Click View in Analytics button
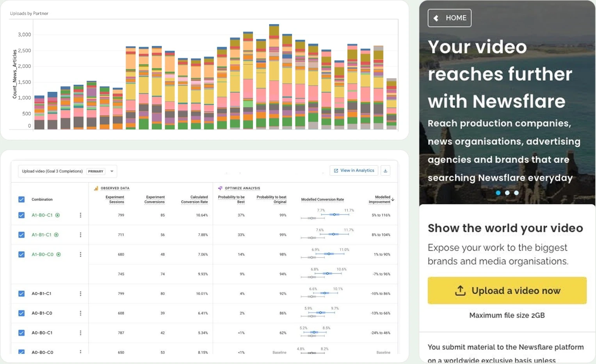 point(354,170)
